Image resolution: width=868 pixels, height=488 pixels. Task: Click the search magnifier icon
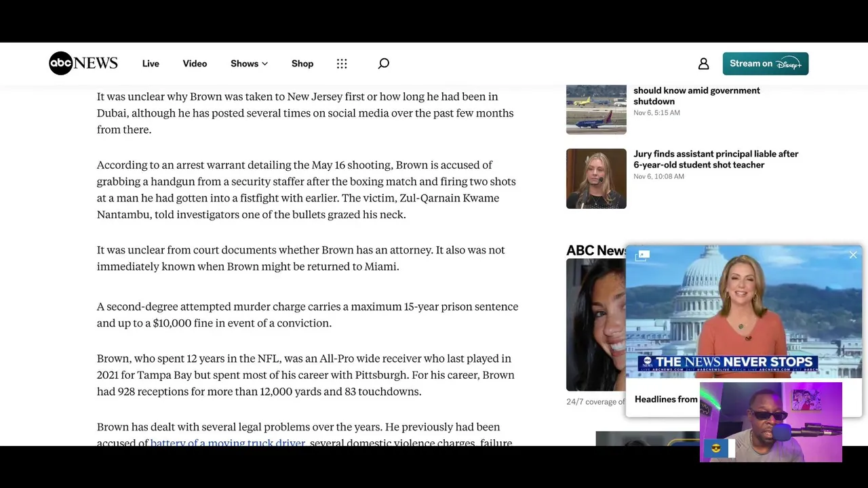[x=383, y=64]
